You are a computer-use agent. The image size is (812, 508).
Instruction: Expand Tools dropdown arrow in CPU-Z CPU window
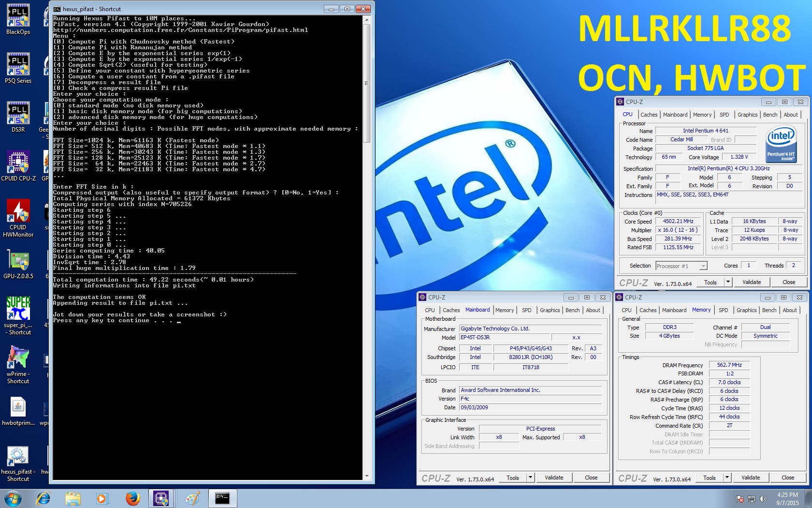click(728, 282)
